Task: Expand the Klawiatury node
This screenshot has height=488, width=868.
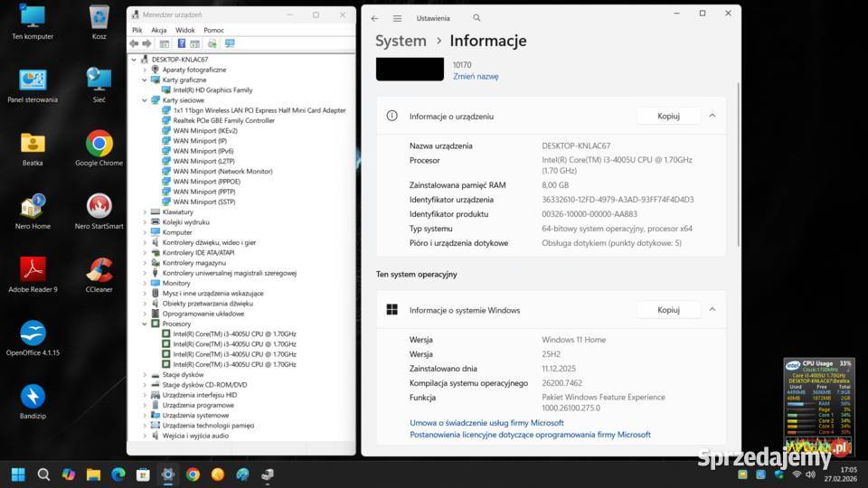Action: coord(145,211)
